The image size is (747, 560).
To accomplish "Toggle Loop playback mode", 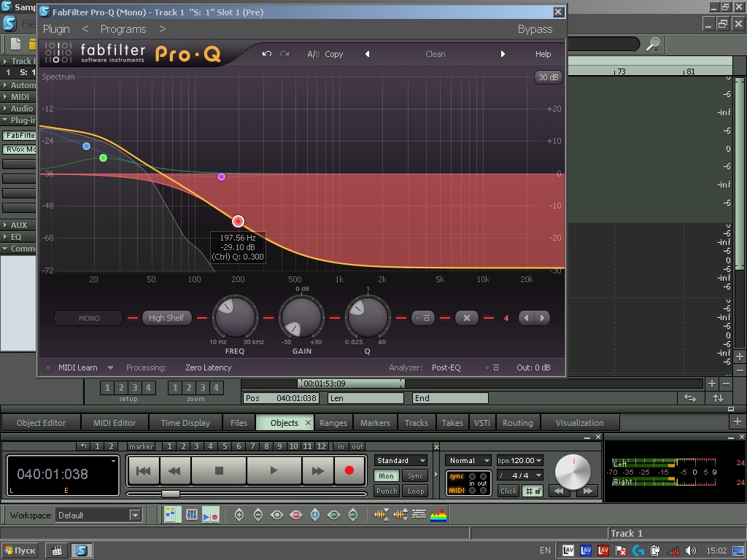I will [x=415, y=491].
